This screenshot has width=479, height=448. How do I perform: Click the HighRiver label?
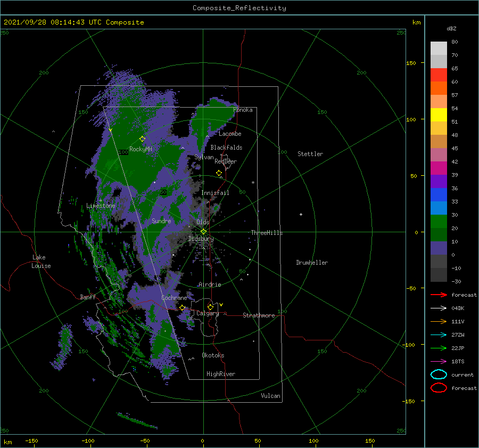221,374
